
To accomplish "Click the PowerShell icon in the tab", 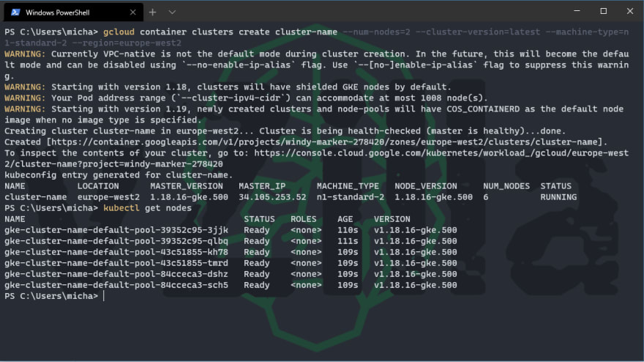I will click(15, 12).
